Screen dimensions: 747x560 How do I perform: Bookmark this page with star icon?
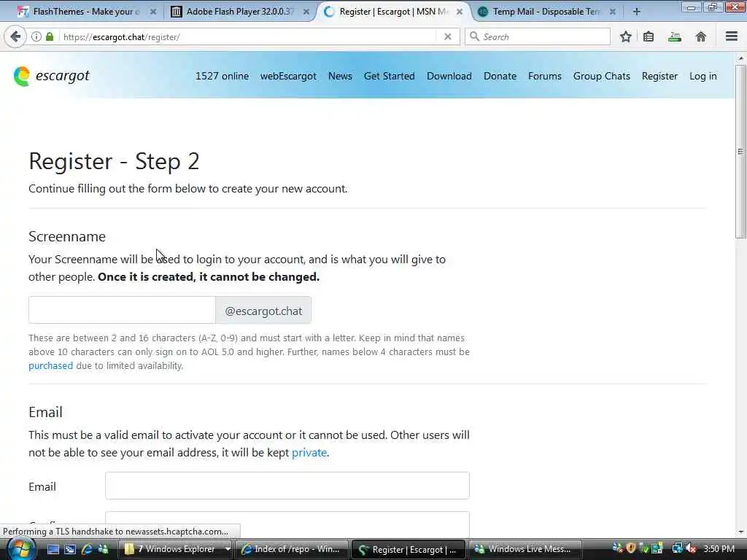pos(625,36)
